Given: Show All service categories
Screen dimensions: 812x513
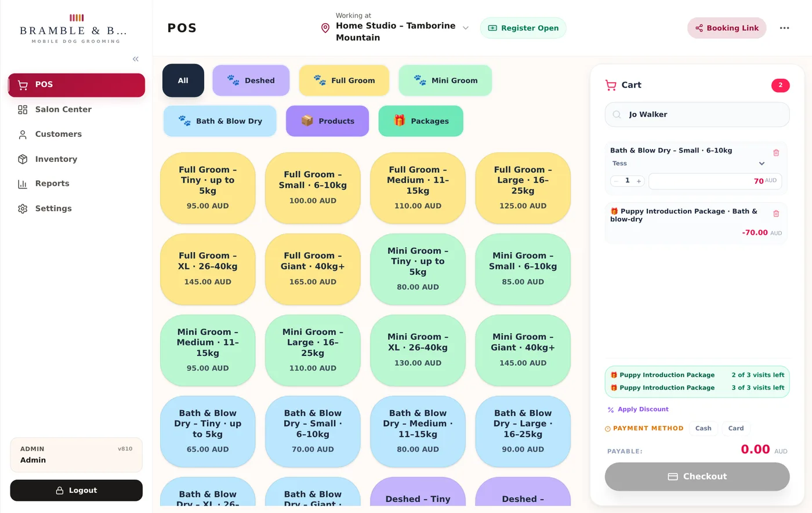Looking at the screenshot, I should 183,81.
